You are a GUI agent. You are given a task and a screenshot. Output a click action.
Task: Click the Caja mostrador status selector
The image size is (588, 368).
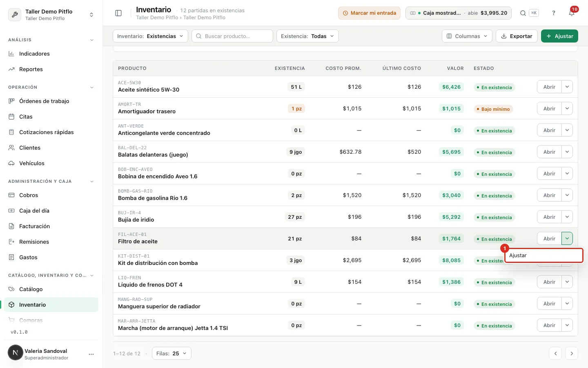(459, 13)
